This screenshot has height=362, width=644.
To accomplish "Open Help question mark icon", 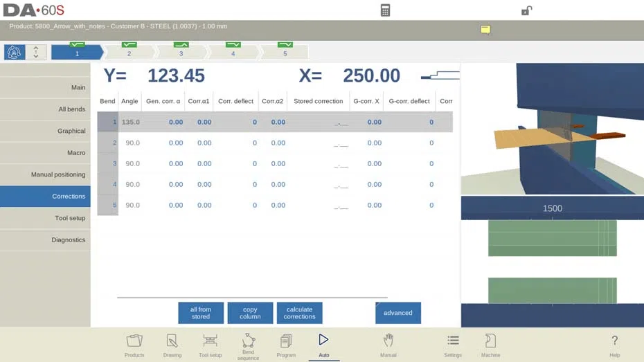I will pos(614,345).
